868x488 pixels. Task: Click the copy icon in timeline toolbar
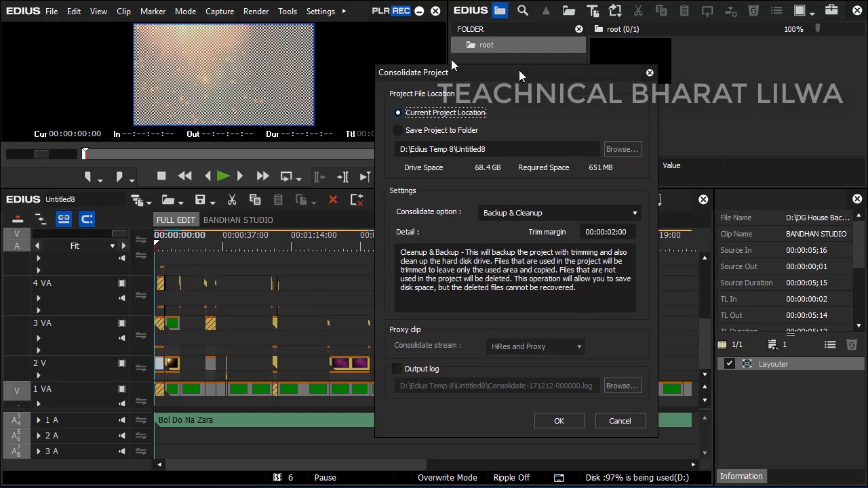pos(255,200)
